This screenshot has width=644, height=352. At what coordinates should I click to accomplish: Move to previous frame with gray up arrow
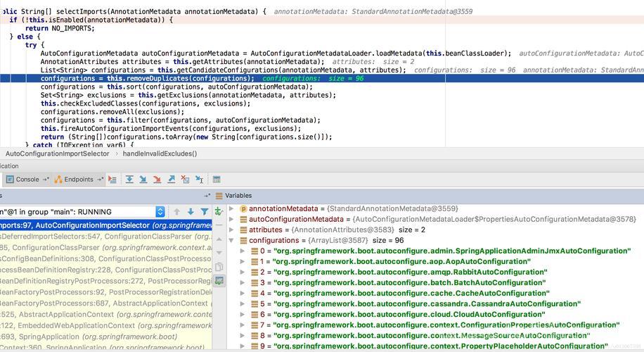pyautogui.click(x=177, y=212)
